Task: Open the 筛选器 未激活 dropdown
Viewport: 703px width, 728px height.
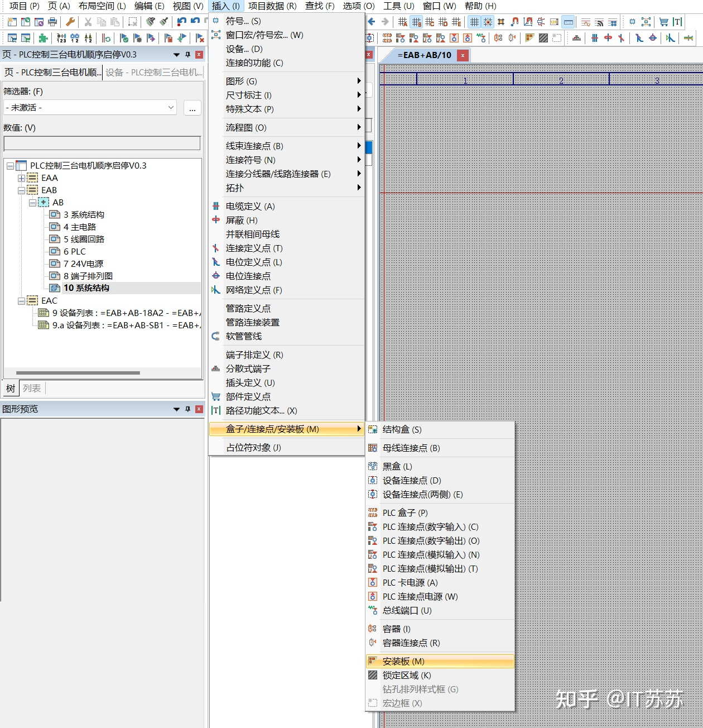Action: click(171, 107)
